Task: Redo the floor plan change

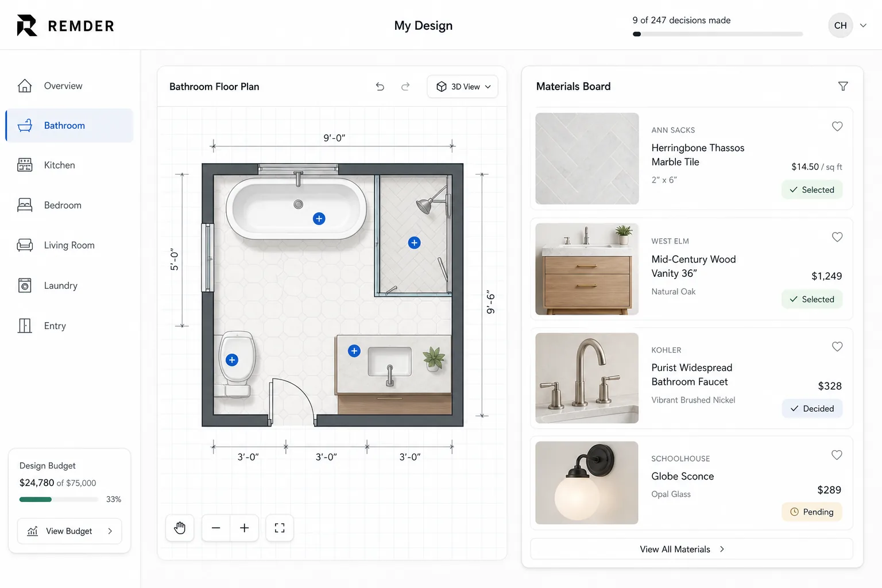Action: pos(405,87)
